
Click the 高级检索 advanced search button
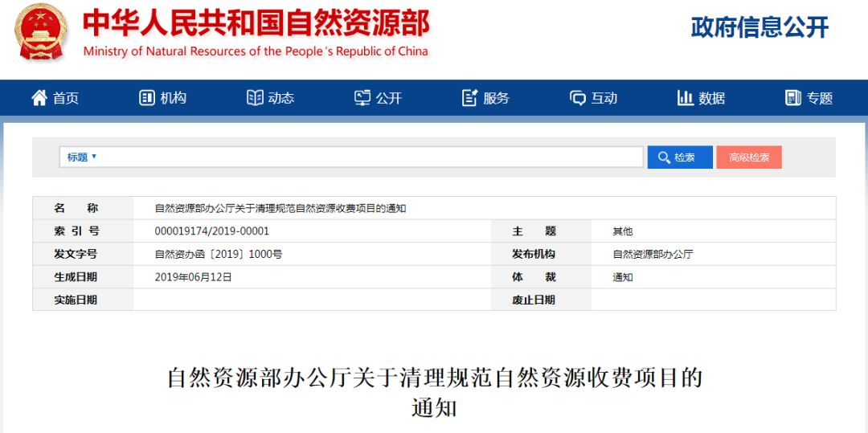click(749, 157)
